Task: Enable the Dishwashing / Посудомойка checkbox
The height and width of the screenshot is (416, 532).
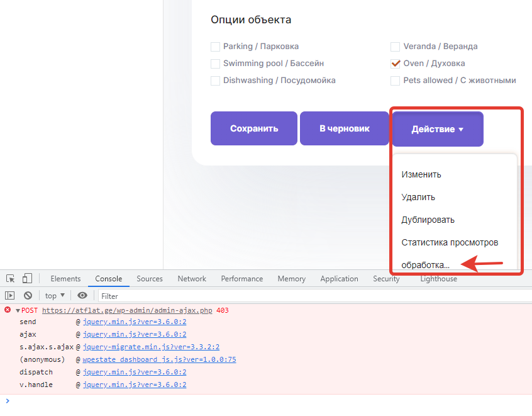Action: point(215,81)
